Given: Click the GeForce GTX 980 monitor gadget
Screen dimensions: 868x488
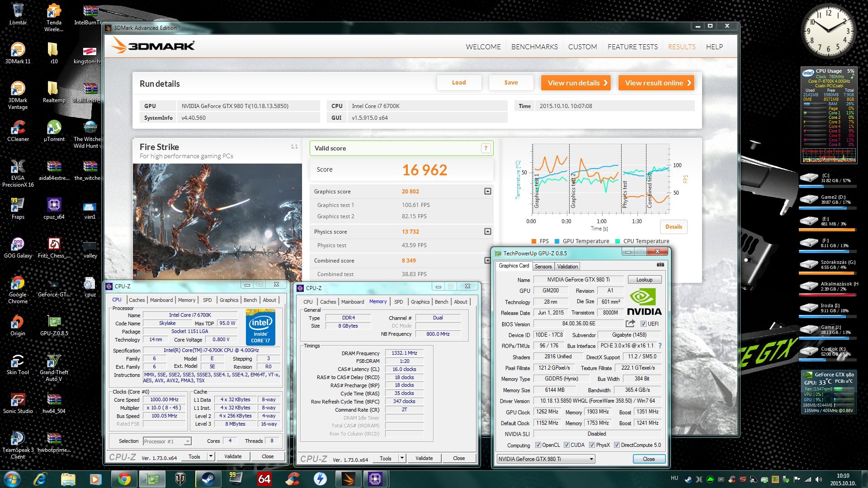Looking at the screenshot, I should (828, 393).
